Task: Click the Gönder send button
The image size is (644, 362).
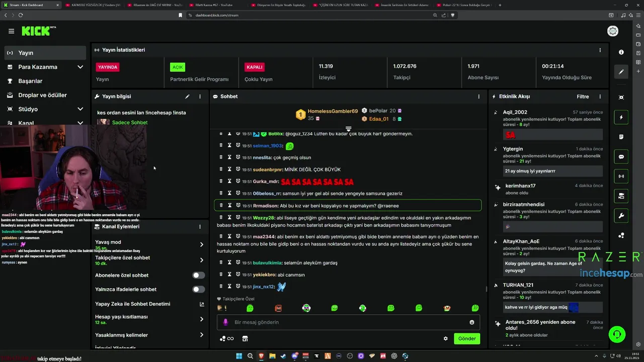Action: click(466, 339)
